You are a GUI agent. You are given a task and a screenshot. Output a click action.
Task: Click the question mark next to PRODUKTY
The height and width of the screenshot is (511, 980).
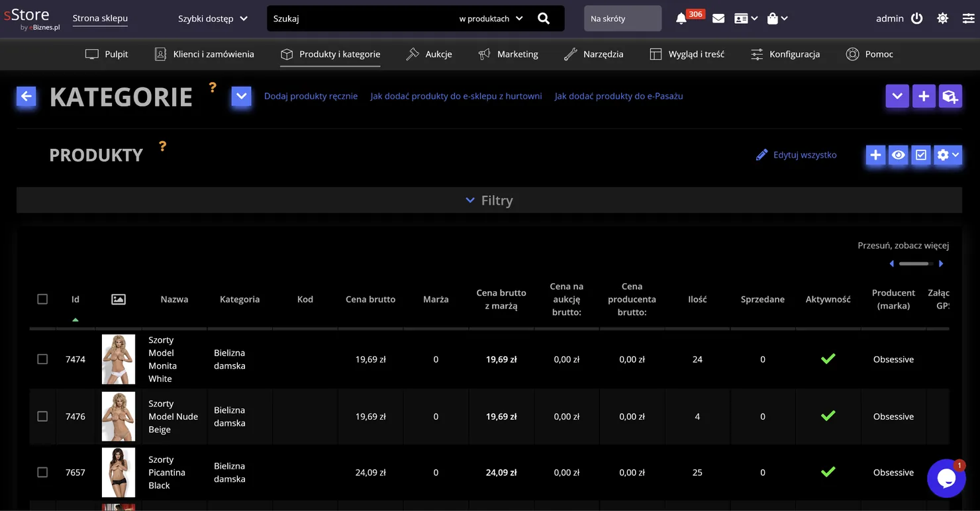click(x=162, y=146)
